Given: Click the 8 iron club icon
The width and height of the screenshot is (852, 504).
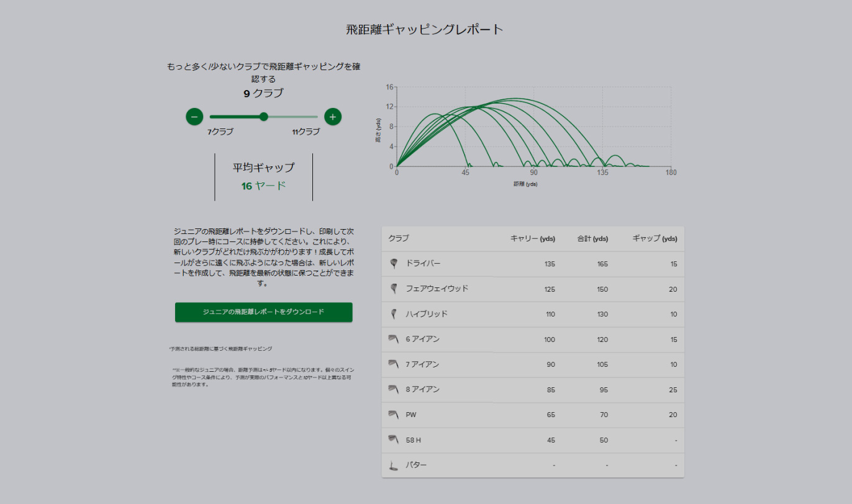Looking at the screenshot, I should (392, 389).
